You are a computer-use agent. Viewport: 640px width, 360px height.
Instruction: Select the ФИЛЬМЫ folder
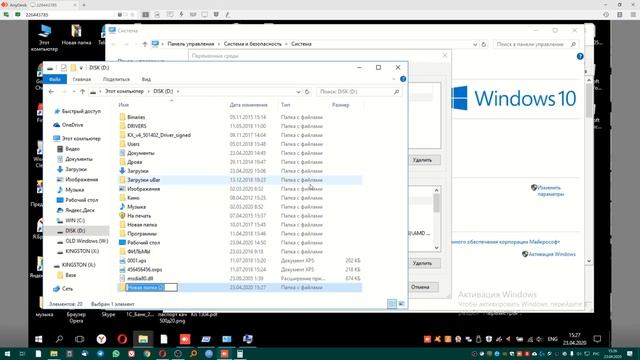tap(138, 252)
